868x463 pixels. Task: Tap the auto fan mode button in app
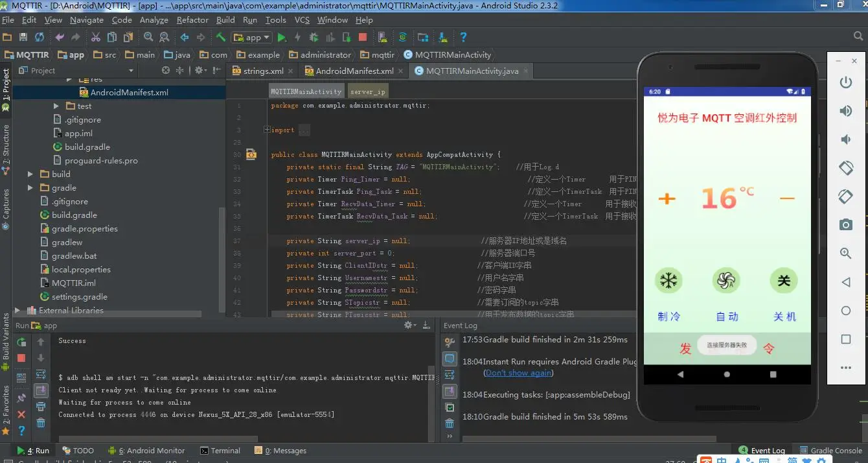tap(726, 281)
